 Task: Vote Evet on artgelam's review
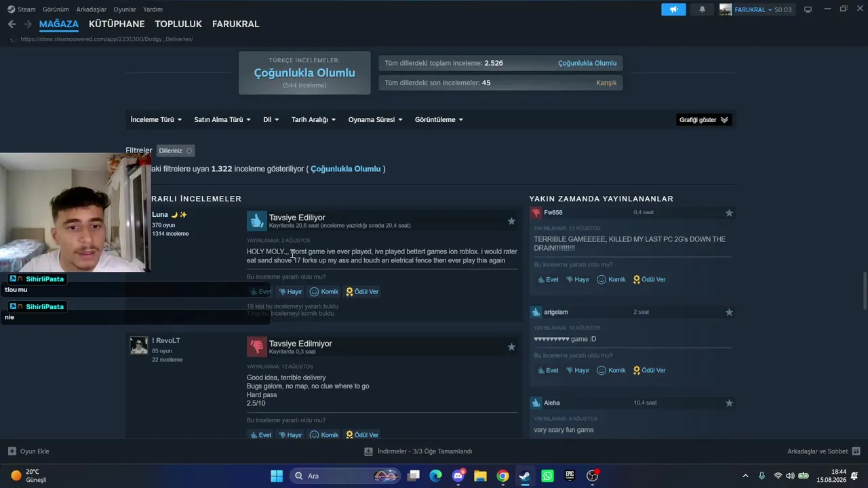tap(548, 371)
